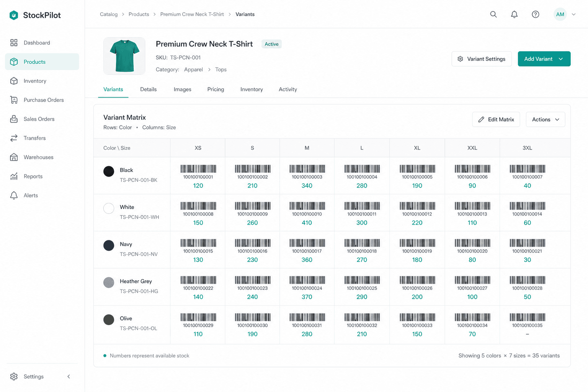This screenshot has height=392, width=588.
Task: Open search with the magnifier icon
Action: pyautogui.click(x=493, y=14)
